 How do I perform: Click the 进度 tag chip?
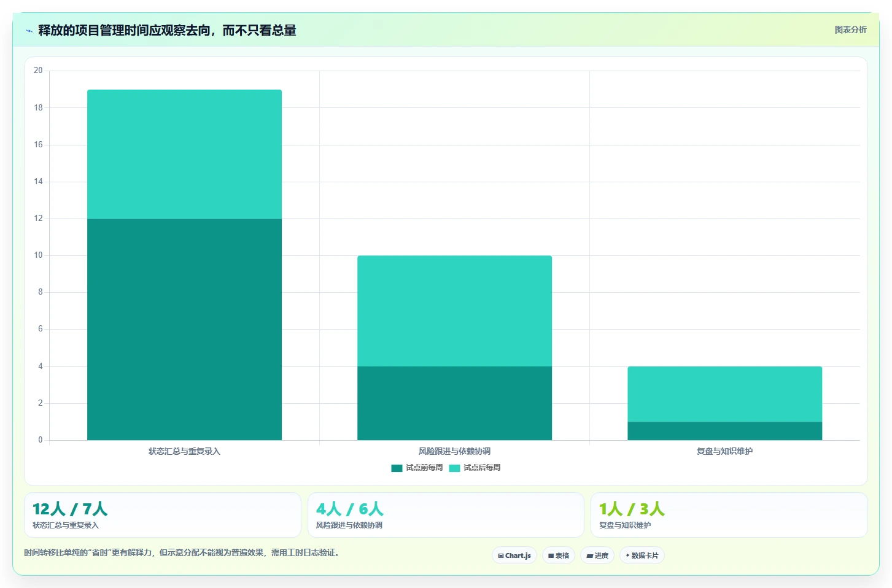point(597,555)
